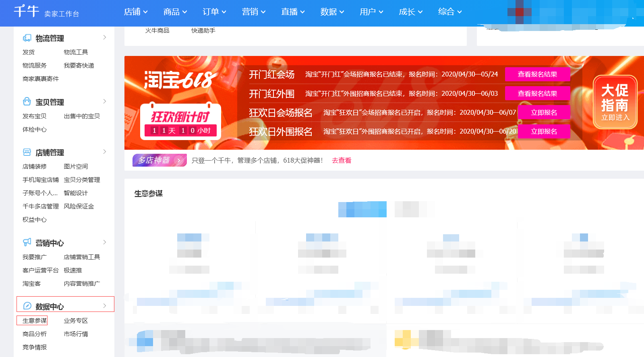Click the 千牛 logo in header
Screen dimensions: 644x357
(27, 11)
